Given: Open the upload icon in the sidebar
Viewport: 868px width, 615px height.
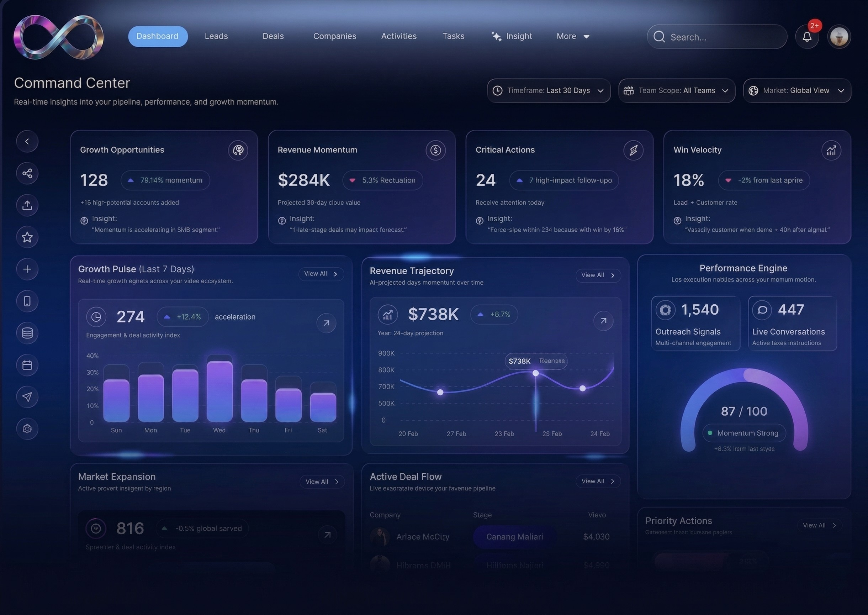Looking at the screenshot, I should click(x=27, y=205).
